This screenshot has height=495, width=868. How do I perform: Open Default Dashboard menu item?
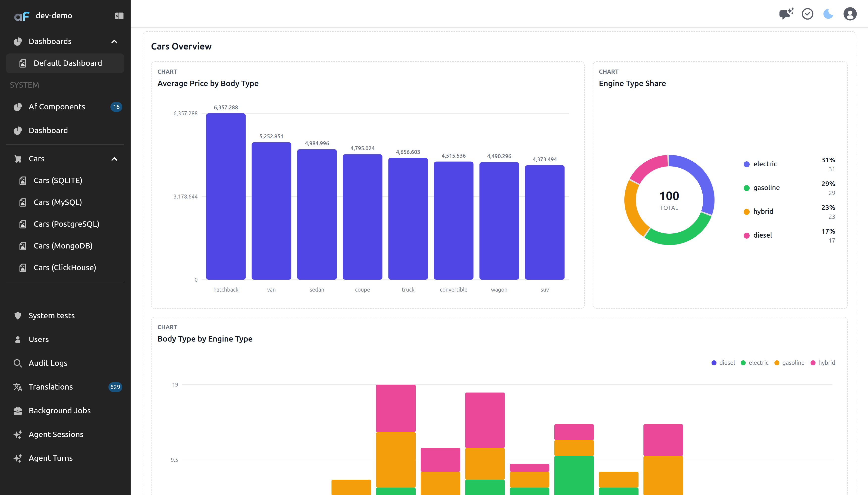point(65,63)
